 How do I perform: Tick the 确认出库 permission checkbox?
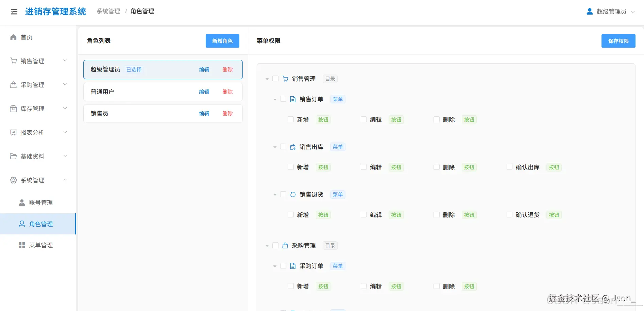tap(510, 167)
